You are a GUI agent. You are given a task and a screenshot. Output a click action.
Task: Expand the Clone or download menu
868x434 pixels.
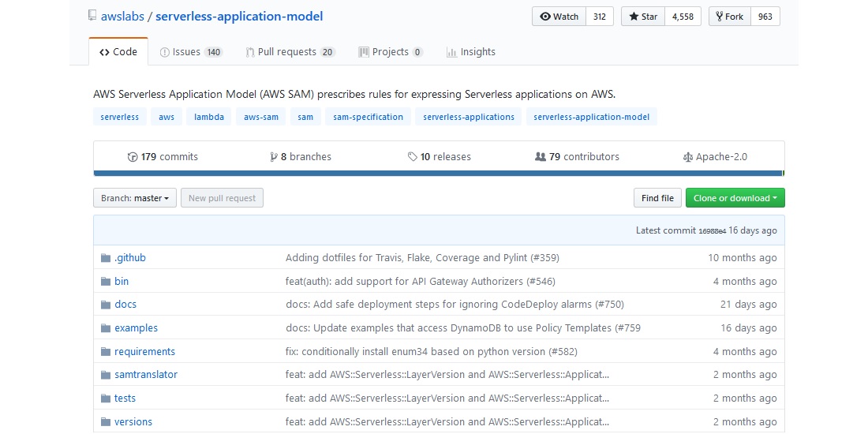(x=735, y=198)
